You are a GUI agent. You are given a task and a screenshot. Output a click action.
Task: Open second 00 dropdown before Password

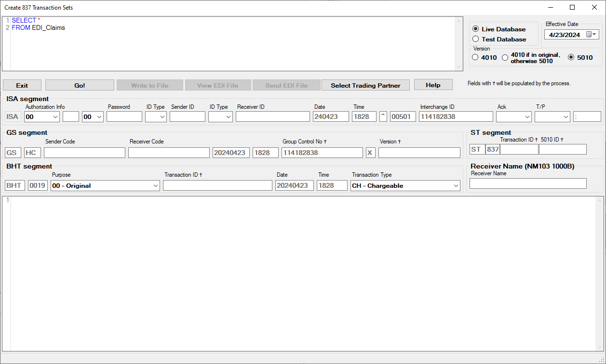click(x=99, y=117)
